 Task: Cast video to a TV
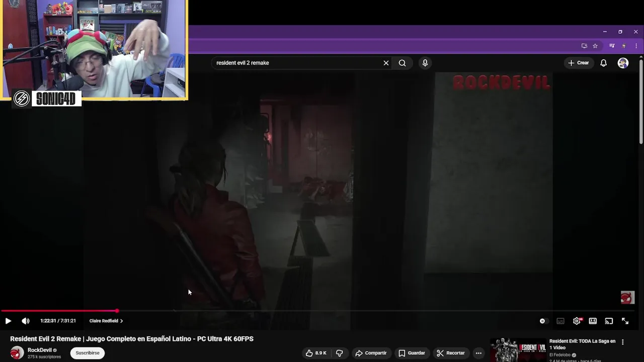[609, 321]
